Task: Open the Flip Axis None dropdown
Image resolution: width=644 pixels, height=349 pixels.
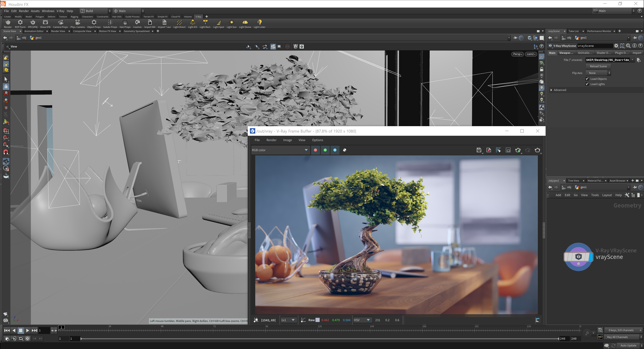Action: coord(598,73)
